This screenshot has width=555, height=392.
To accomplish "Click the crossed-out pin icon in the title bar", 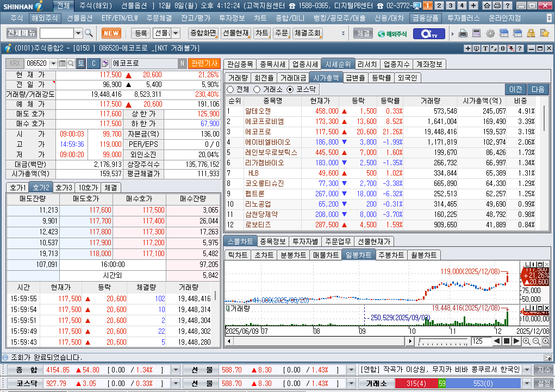I will [x=511, y=48].
